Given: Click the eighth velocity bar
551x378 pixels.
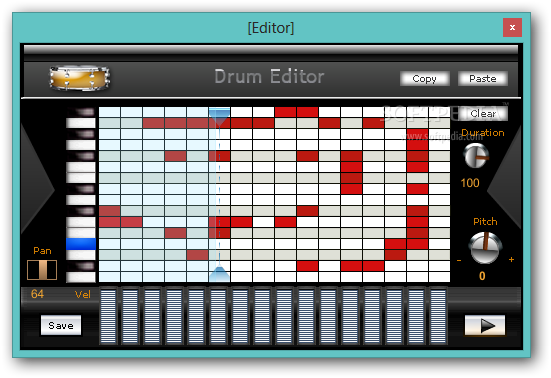Looking at the screenshot, I should [x=262, y=315].
